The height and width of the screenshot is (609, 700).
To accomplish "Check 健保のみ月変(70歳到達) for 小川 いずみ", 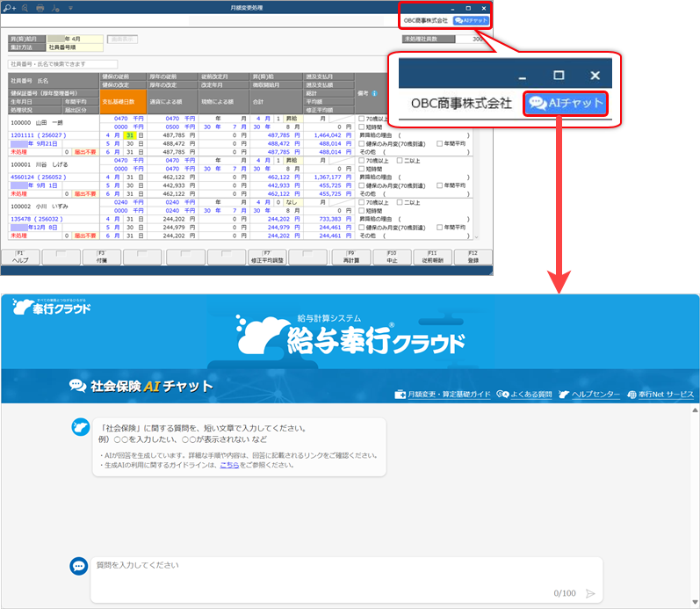I will tap(362, 228).
